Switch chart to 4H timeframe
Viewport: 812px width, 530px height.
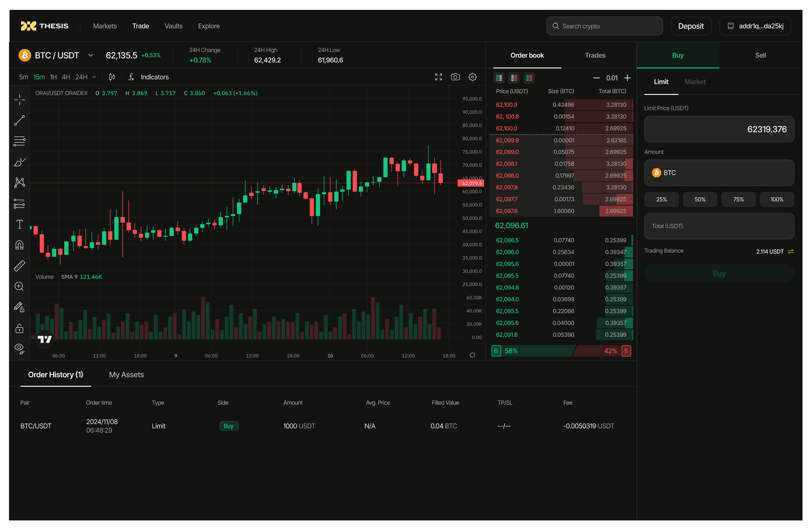coord(66,77)
